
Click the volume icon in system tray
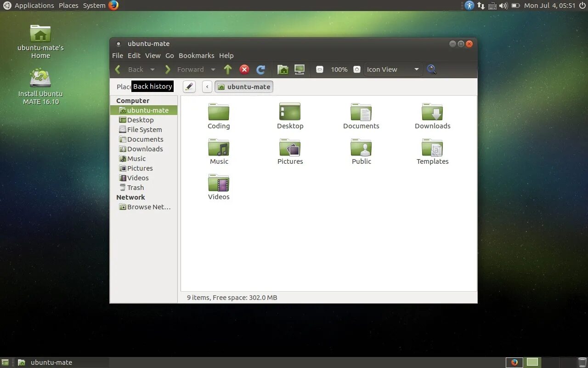pyautogui.click(x=503, y=6)
